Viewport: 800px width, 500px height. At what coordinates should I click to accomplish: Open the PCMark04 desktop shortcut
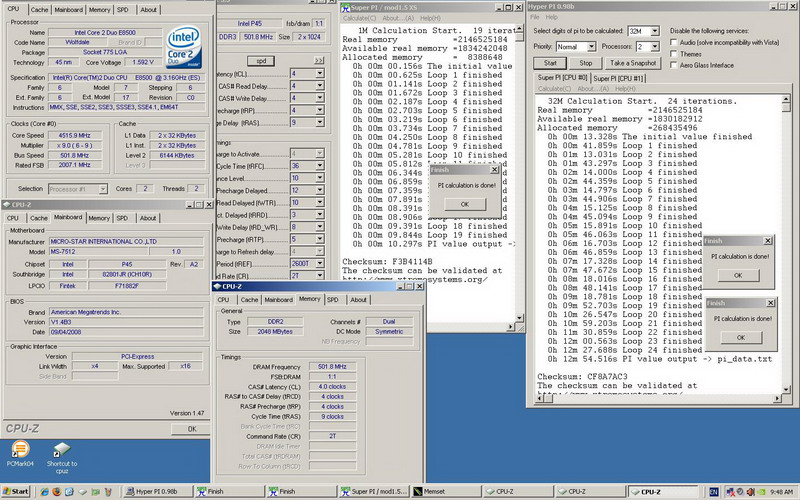tap(19, 450)
